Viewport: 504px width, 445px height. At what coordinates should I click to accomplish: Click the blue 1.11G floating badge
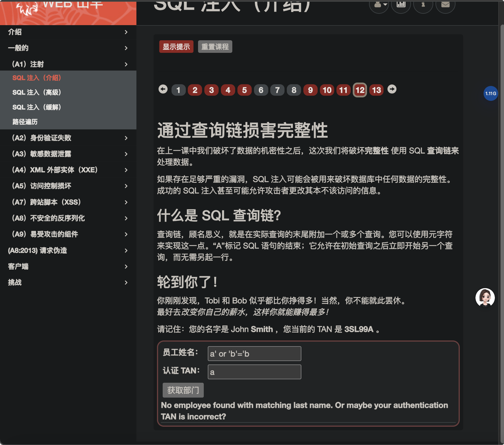pyautogui.click(x=491, y=93)
